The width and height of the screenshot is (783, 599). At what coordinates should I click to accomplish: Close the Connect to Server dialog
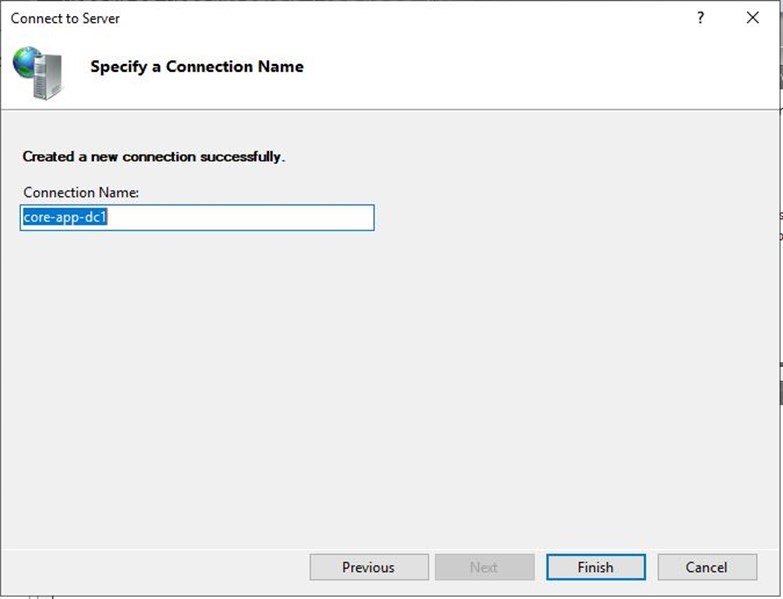click(752, 18)
